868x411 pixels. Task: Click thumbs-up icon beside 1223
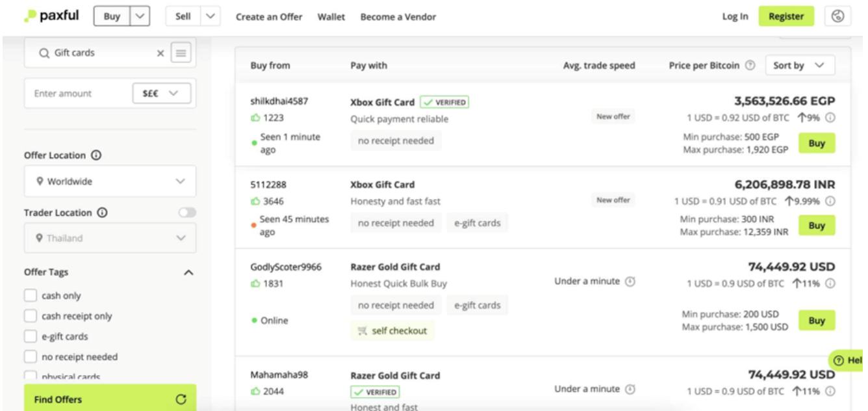255,118
